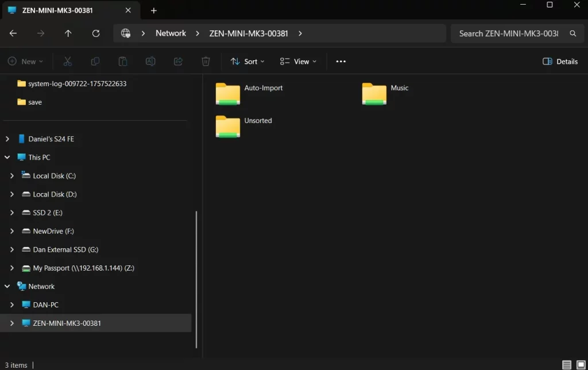The image size is (588, 370).
Task: Expand Daniel's S24 FE tree node
Action: 7,139
